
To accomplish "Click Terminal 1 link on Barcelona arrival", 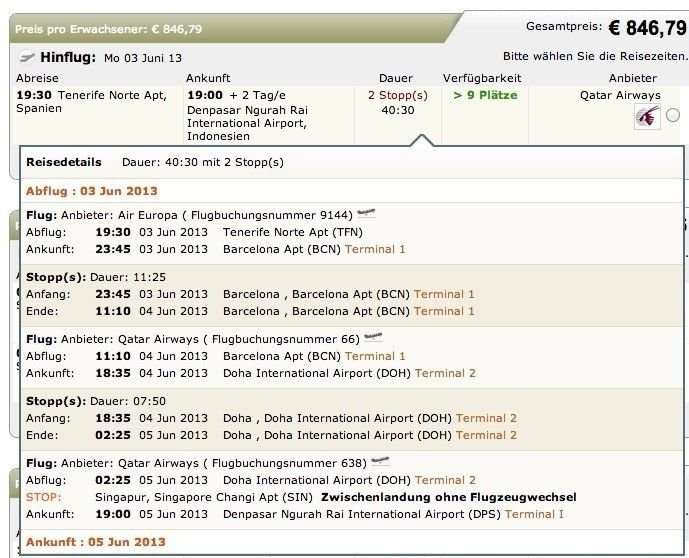I will [x=375, y=250].
